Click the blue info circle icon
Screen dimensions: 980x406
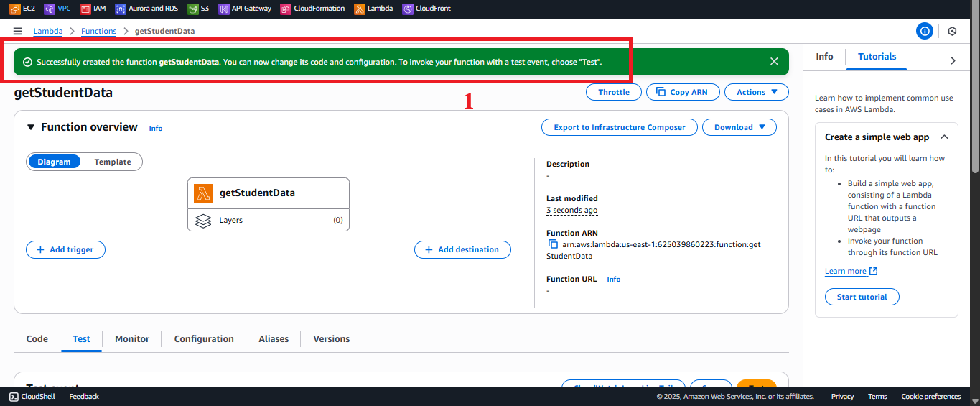pyautogui.click(x=925, y=31)
